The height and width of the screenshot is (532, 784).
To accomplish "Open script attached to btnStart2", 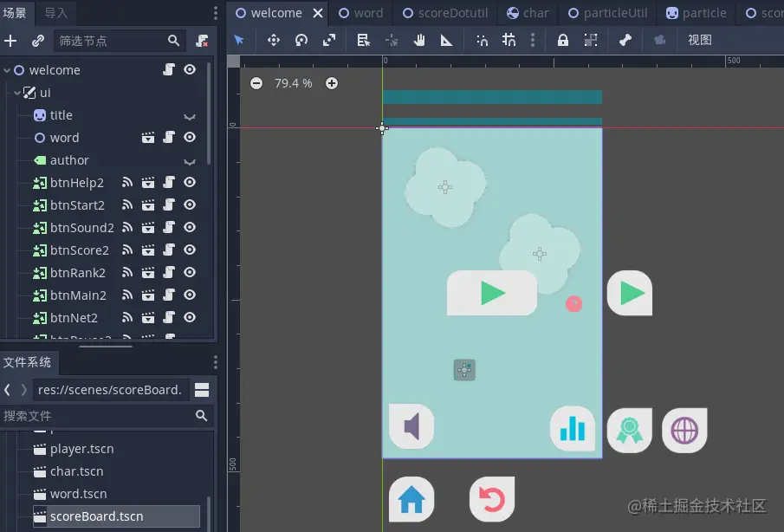I will pyautogui.click(x=169, y=204).
